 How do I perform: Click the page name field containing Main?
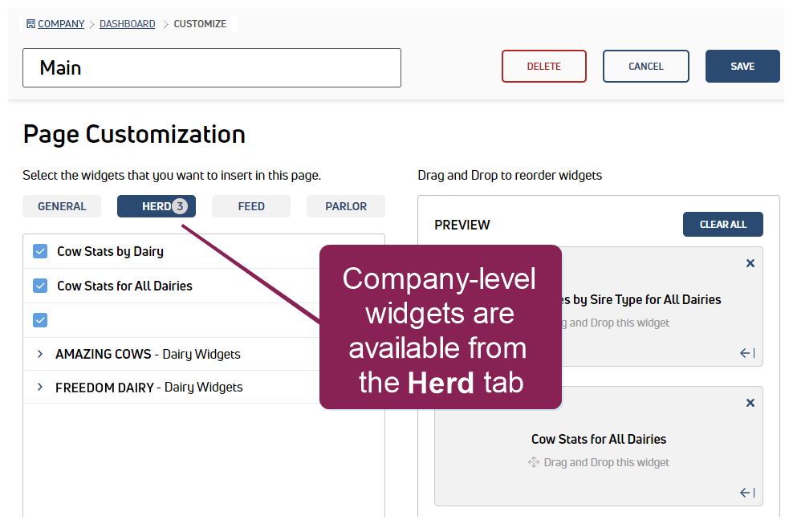click(x=212, y=67)
